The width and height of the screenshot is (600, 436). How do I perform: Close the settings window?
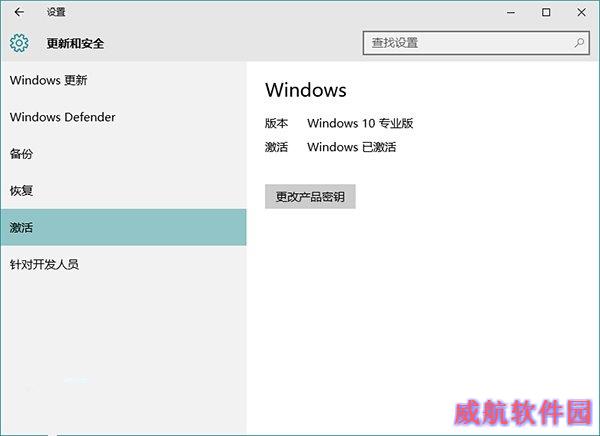coord(581,12)
